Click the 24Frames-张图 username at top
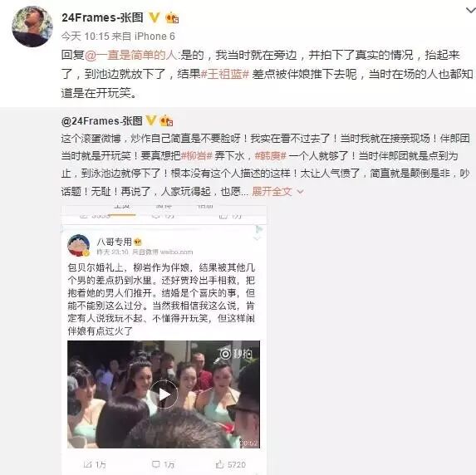476x475 pixels. click(102, 17)
